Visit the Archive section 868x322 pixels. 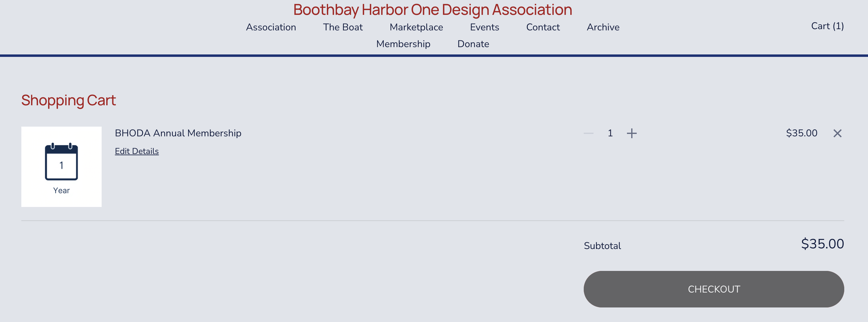(x=603, y=27)
